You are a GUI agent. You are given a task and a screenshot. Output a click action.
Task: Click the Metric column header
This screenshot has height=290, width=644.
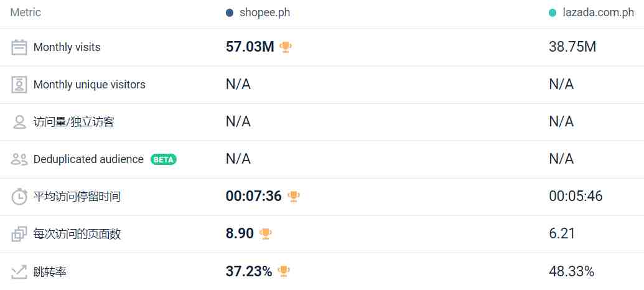click(x=26, y=12)
